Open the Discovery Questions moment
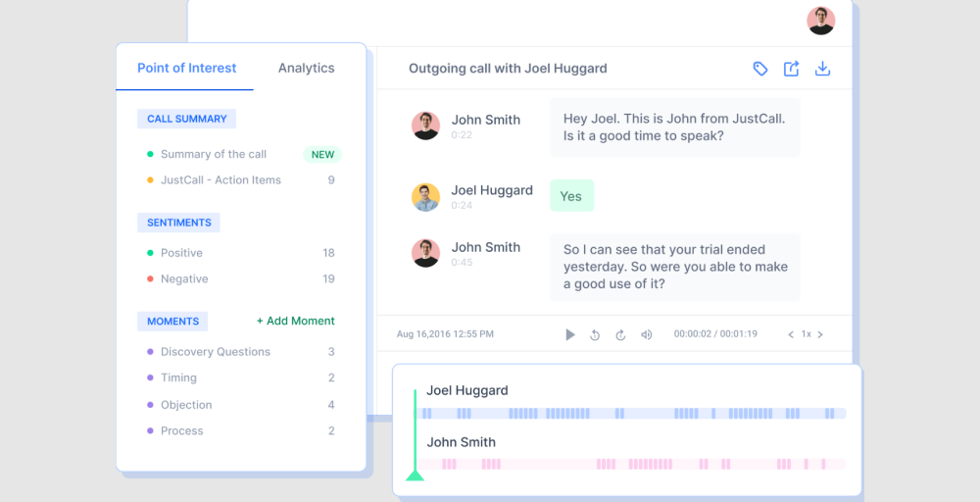 [241, 352]
